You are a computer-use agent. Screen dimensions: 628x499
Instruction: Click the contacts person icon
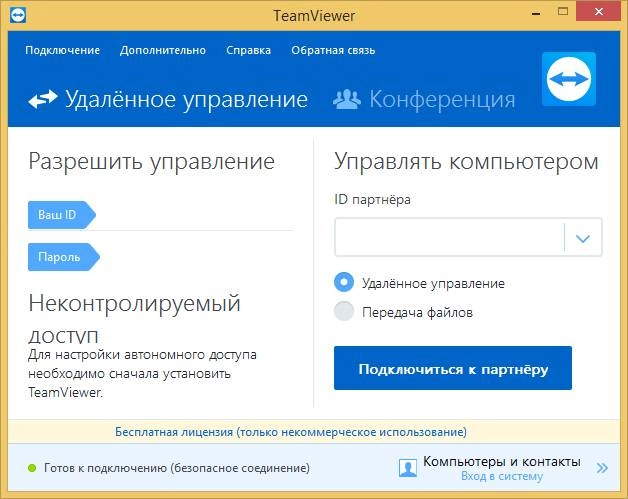[408, 468]
